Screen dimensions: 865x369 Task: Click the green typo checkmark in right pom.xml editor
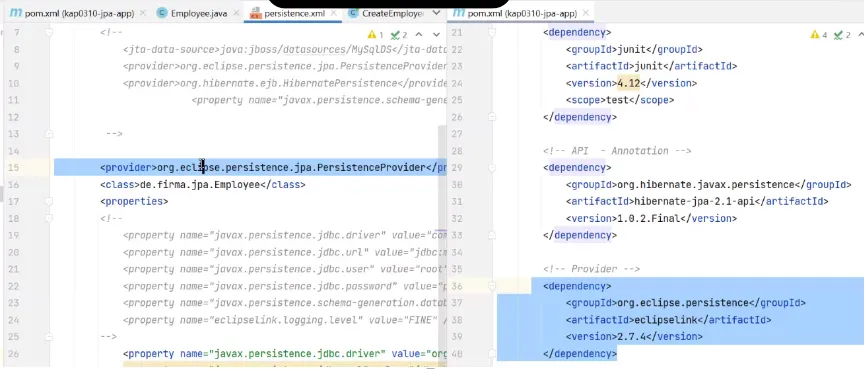(x=842, y=35)
